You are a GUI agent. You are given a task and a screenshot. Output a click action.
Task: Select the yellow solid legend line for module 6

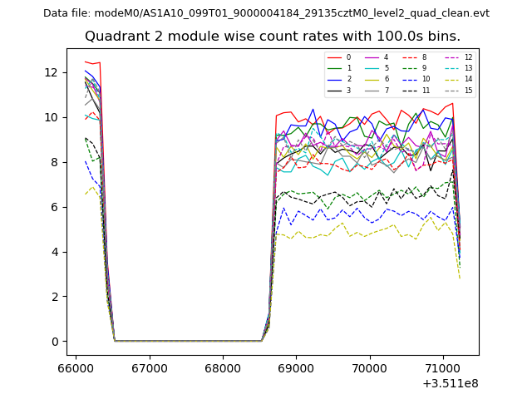click(373, 79)
